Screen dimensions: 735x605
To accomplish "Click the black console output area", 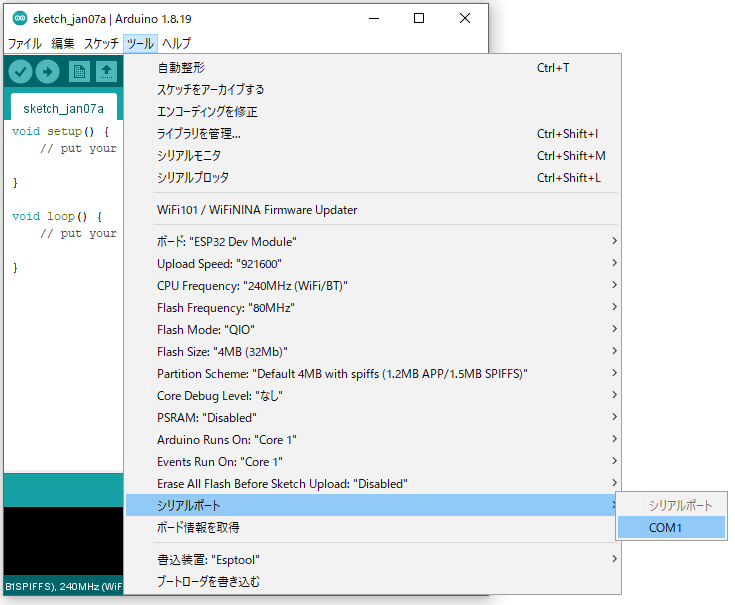I will tap(63, 541).
